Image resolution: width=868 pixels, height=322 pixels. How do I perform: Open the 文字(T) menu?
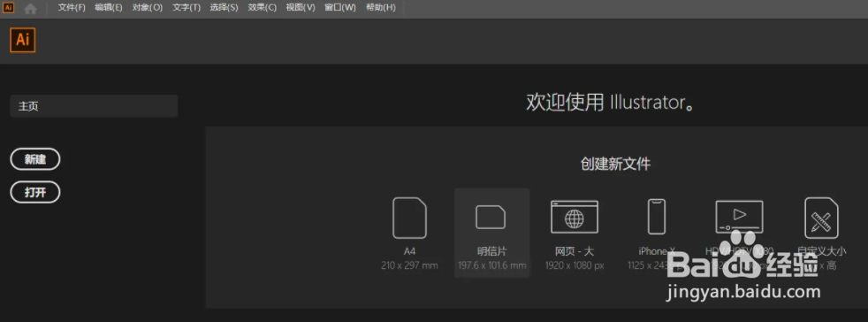pos(187,8)
